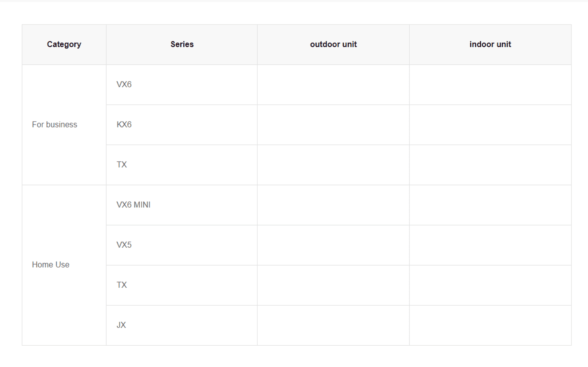
Task: Click empty outdoor unit cell for VX6 MINI
Action: (x=333, y=205)
